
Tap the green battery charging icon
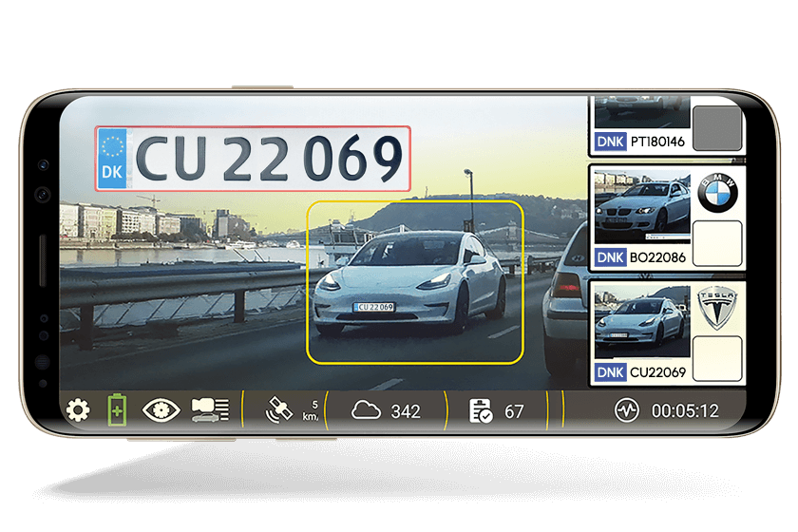[x=117, y=409]
